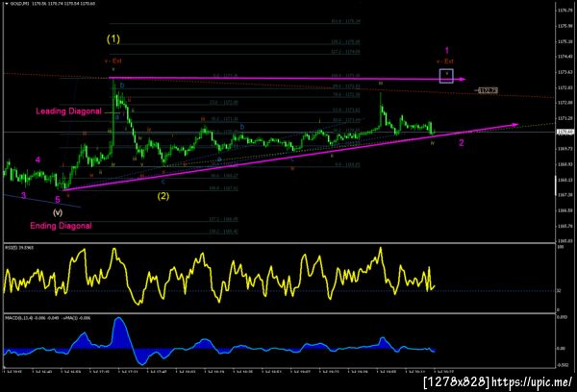Click the magenta 2 label beside the lower trendline
Image resolution: width=577 pixels, height=392 pixels.
point(461,143)
